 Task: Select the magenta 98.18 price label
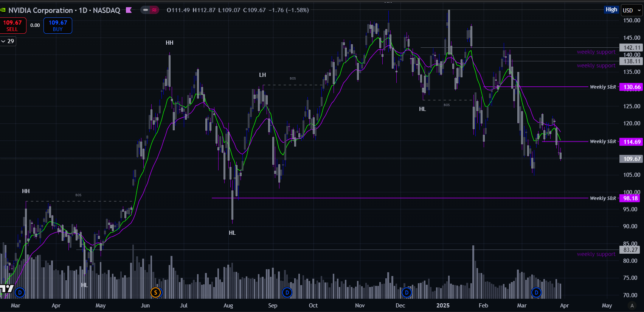click(630, 198)
